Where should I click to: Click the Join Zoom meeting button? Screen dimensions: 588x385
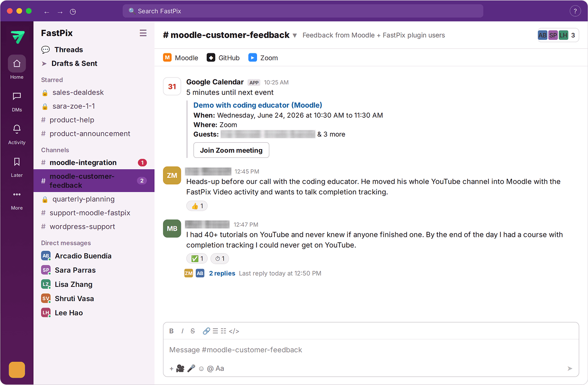pyautogui.click(x=231, y=150)
